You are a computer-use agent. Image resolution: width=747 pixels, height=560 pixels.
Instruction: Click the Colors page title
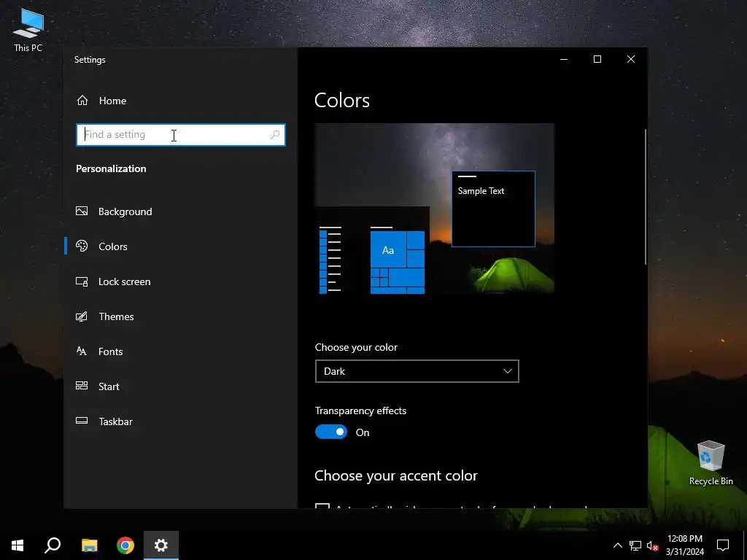click(x=342, y=100)
